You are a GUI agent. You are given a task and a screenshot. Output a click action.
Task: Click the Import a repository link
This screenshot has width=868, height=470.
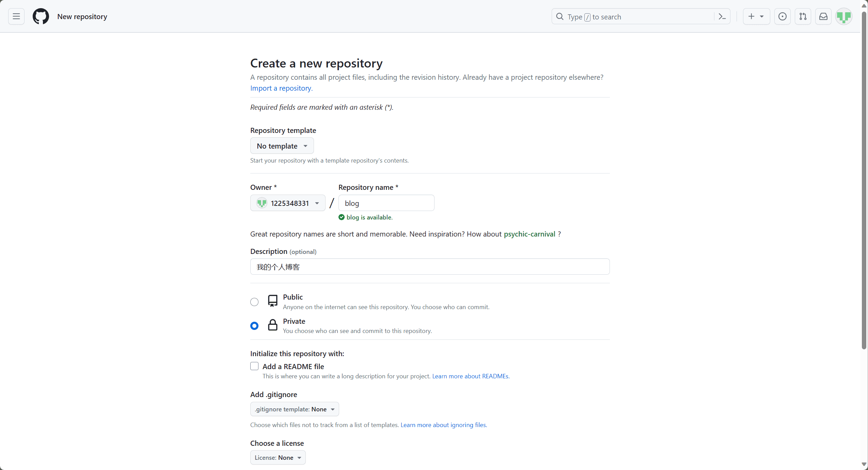281,88
